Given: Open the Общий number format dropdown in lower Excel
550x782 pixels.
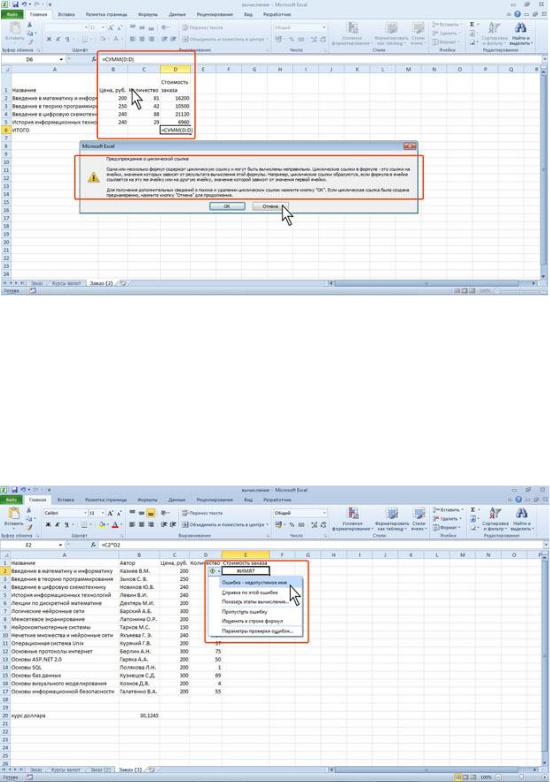Looking at the screenshot, I should [x=324, y=513].
